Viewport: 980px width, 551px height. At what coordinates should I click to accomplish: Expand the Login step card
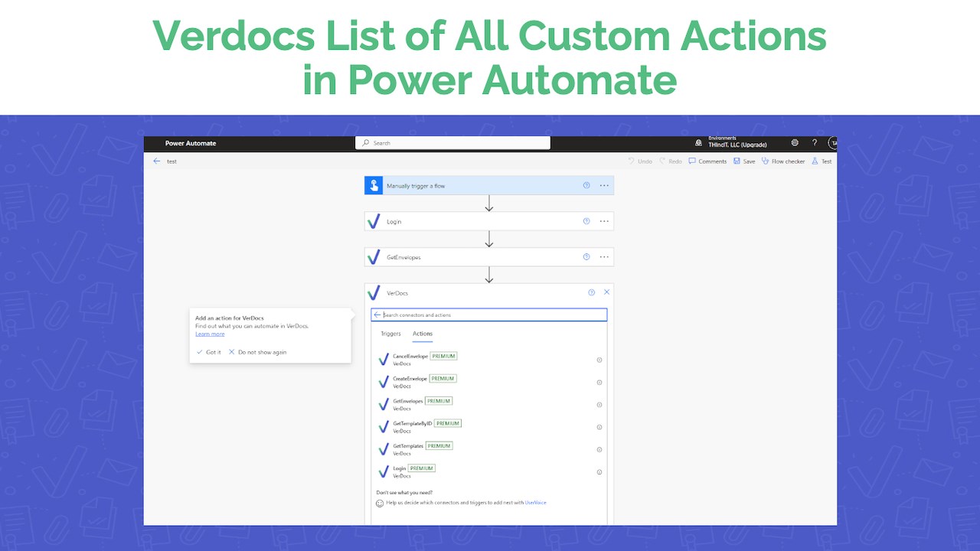coord(488,221)
